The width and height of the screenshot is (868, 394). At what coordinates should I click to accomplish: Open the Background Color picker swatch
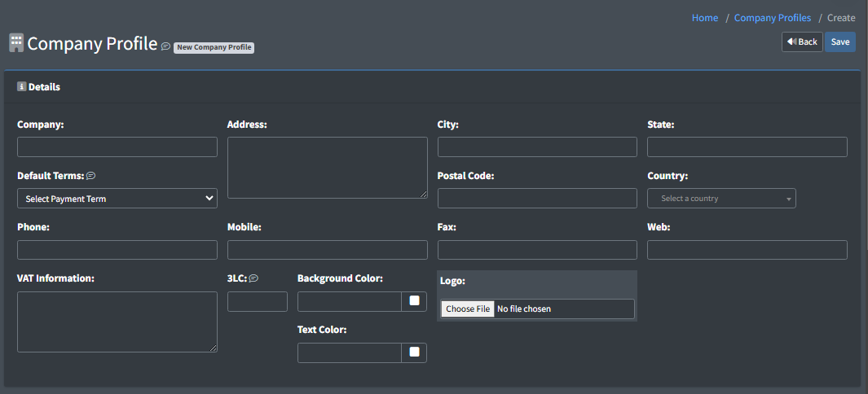click(x=414, y=301)
